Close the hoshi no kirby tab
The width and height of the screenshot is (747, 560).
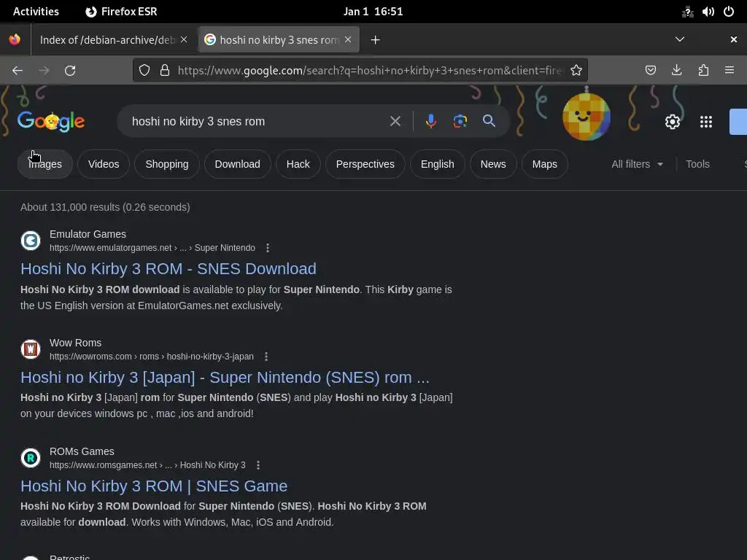[x=348, y=39]
